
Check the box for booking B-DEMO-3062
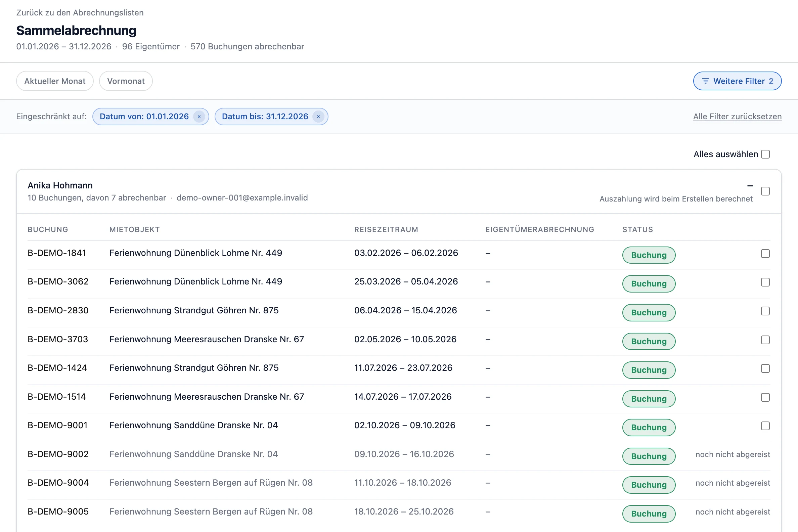765,282
